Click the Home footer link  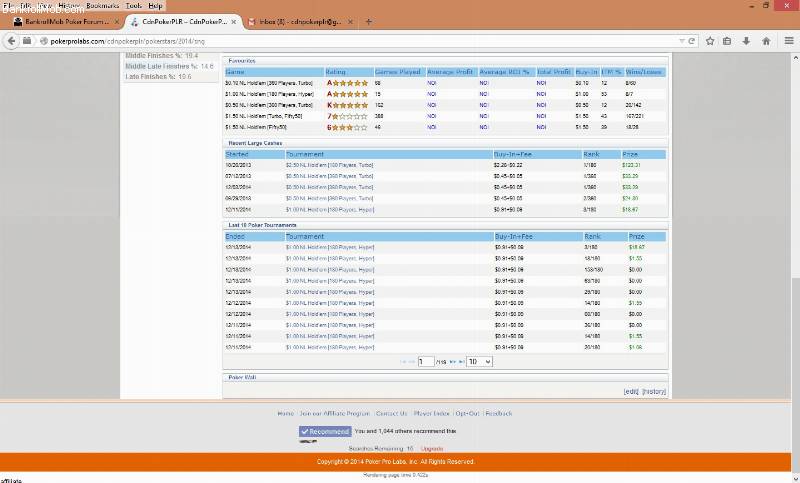[286, 414]
